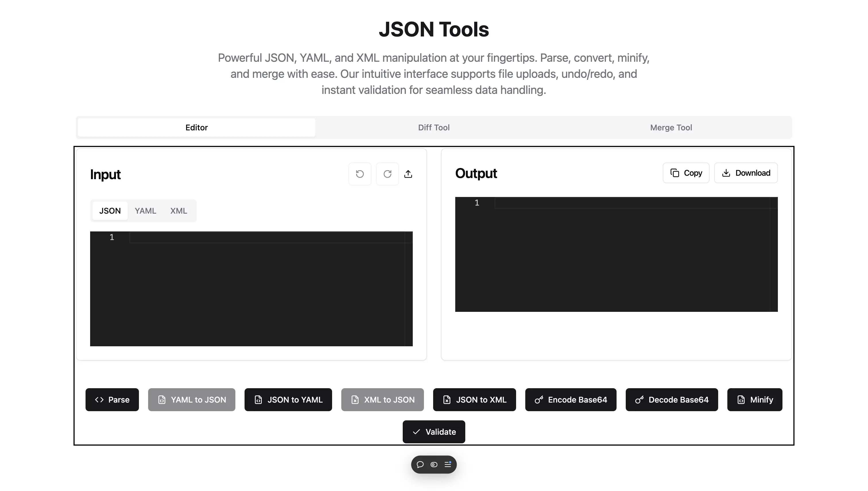
Task: Click the Input editor vertical scrollbar
Action: (x=408, y=289)
